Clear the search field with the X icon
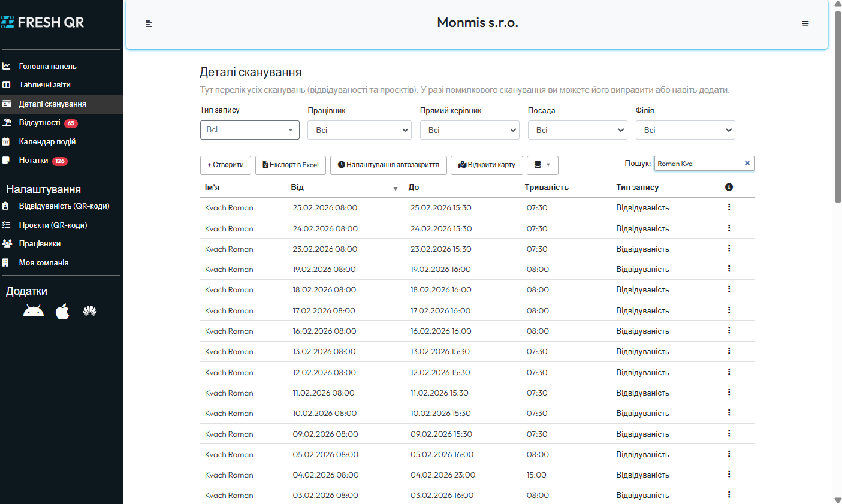This screenshot has height=504, width=842. click(x=747, y=163)
